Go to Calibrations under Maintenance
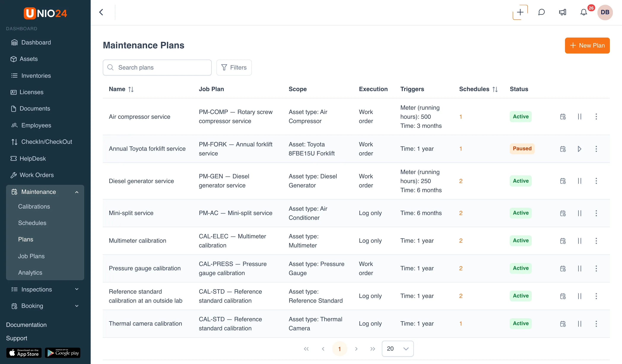The width and height of the screenshot is (622, 364). [x=34, y=206]
